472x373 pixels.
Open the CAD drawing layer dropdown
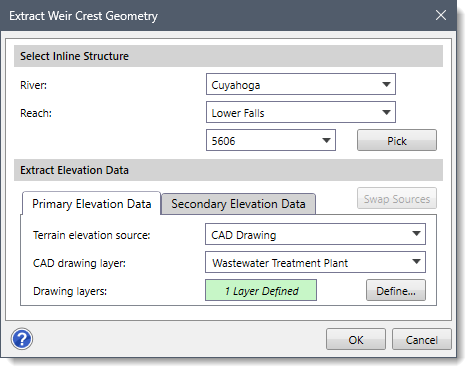click(x=315, y=262)
